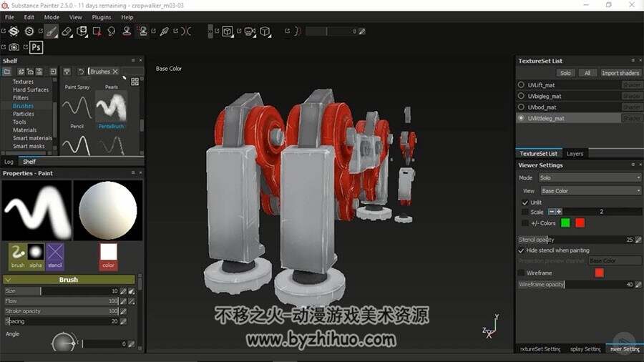Open Projection preview channel Base Color dropdown
The width and height of the screenshot is (644, 362).
point(615,260)
